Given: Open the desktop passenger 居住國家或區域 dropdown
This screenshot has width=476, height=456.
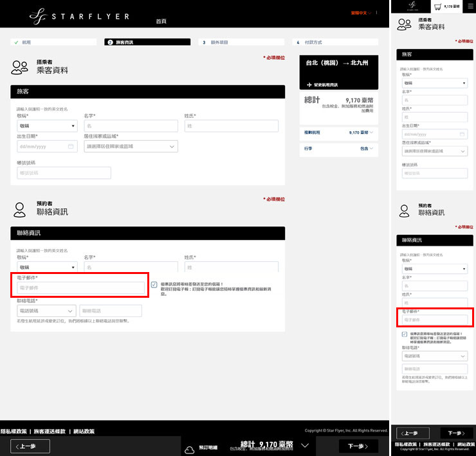Looking at the screenshot, I should click(131, 147).
